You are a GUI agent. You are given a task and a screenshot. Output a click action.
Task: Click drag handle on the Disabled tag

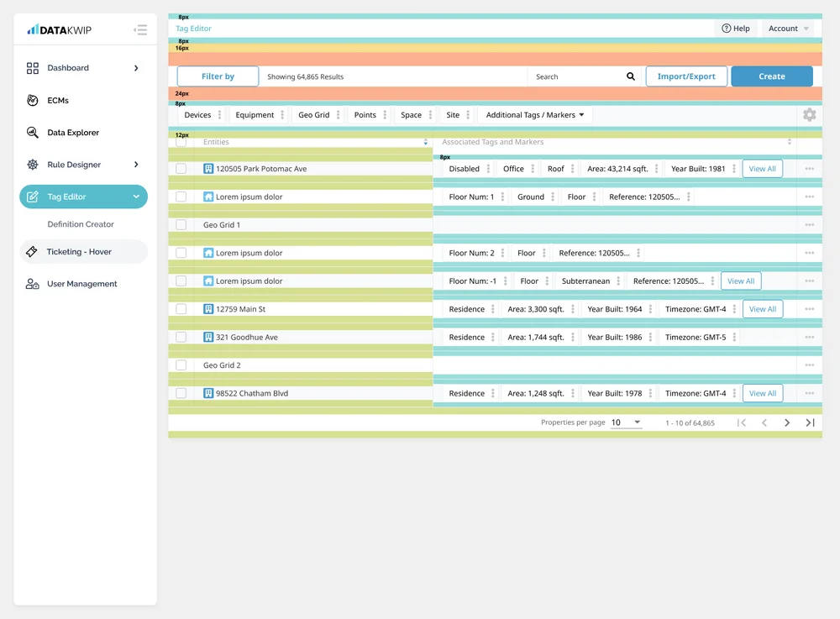488,169
